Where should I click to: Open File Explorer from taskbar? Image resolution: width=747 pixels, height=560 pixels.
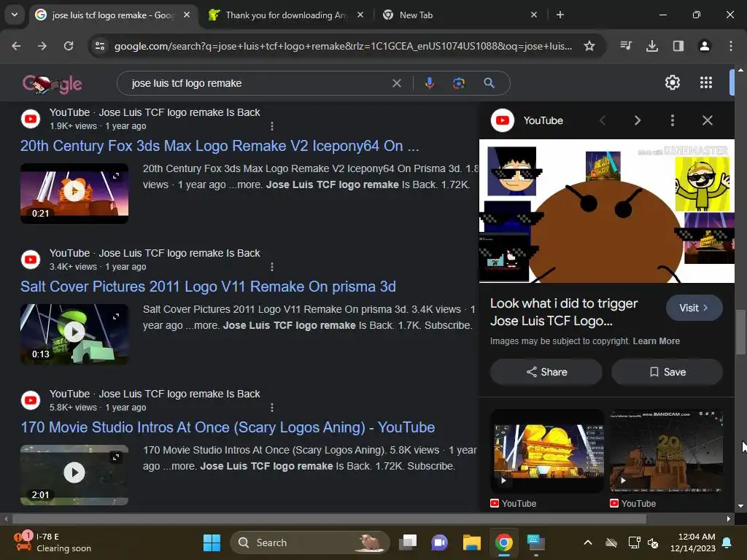click(x=472, y=542)
